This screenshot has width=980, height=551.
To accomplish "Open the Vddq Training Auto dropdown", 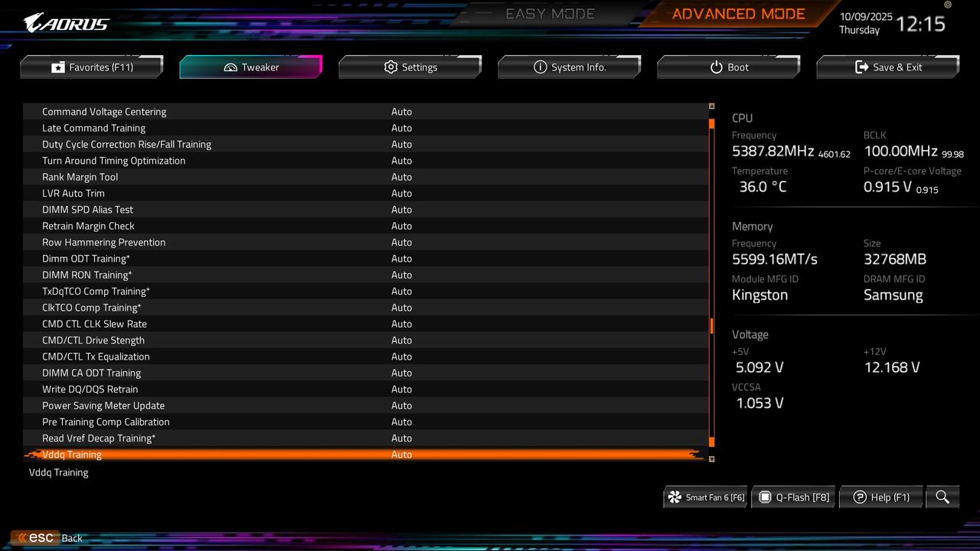I will click(402, 454).
